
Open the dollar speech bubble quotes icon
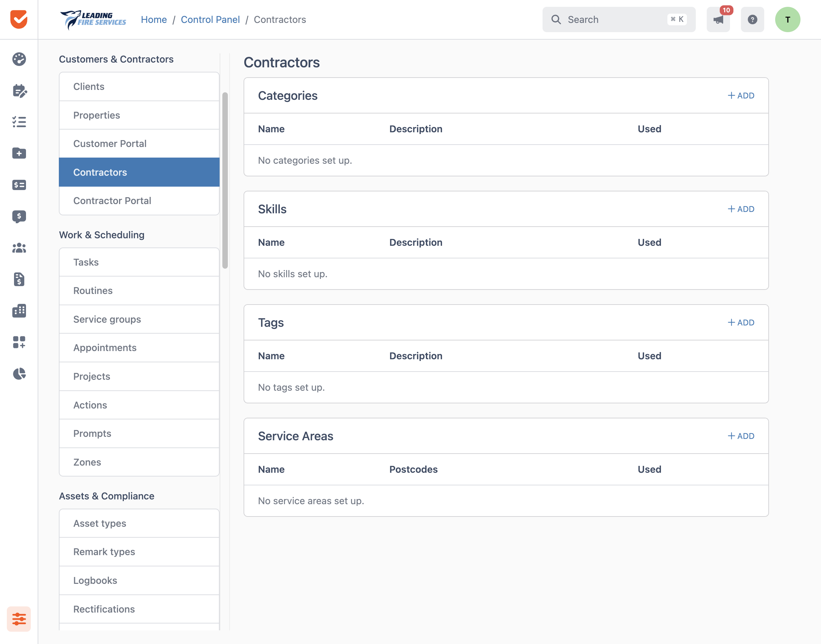click(19, 216)
